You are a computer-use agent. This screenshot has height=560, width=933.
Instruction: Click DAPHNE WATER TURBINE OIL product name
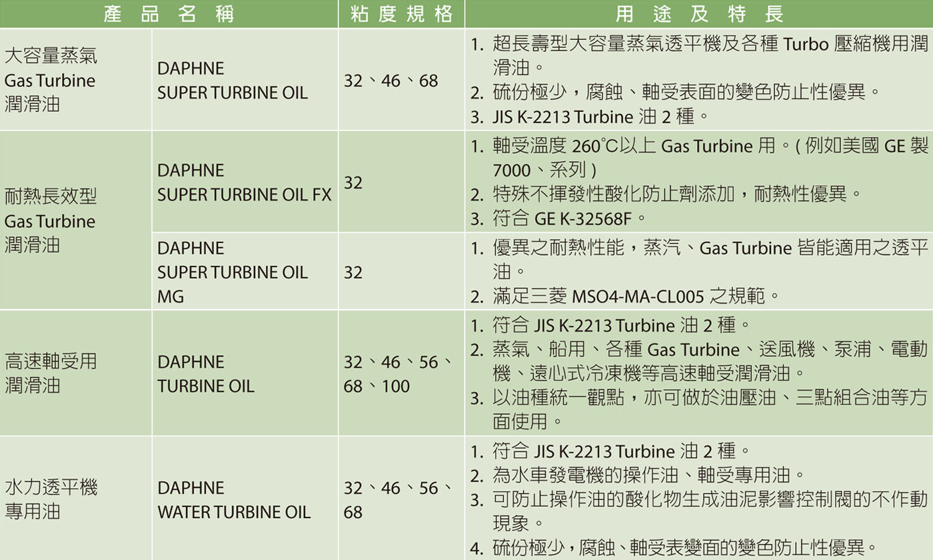233,500
